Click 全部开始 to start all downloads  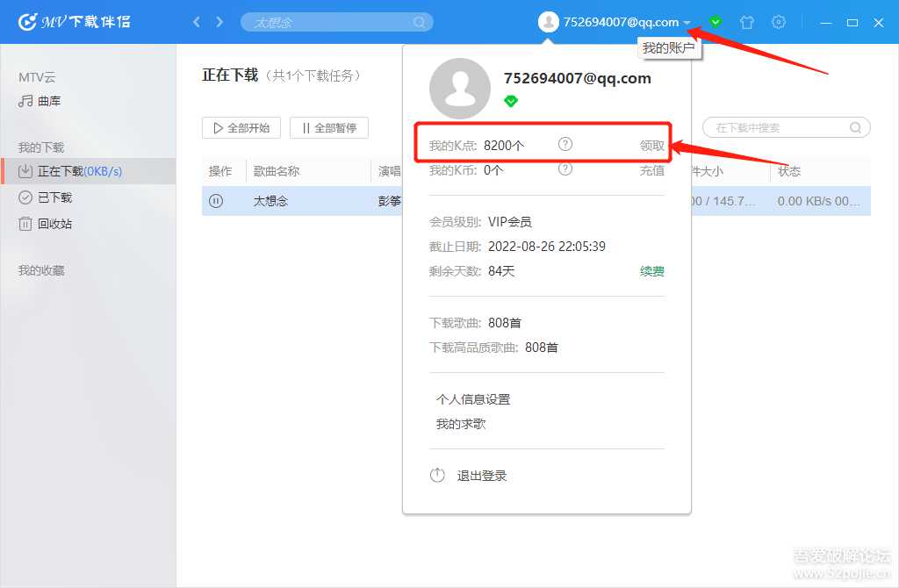click(x=241, y=127)
